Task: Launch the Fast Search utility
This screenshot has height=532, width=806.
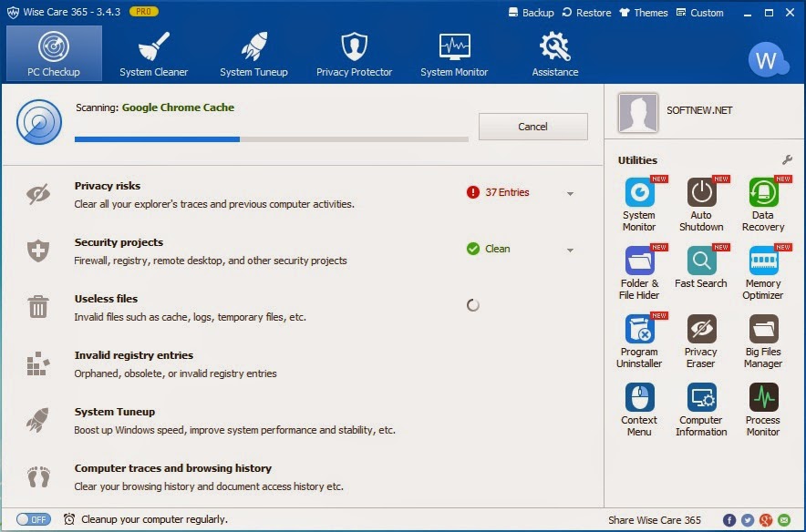Action: 701,267
